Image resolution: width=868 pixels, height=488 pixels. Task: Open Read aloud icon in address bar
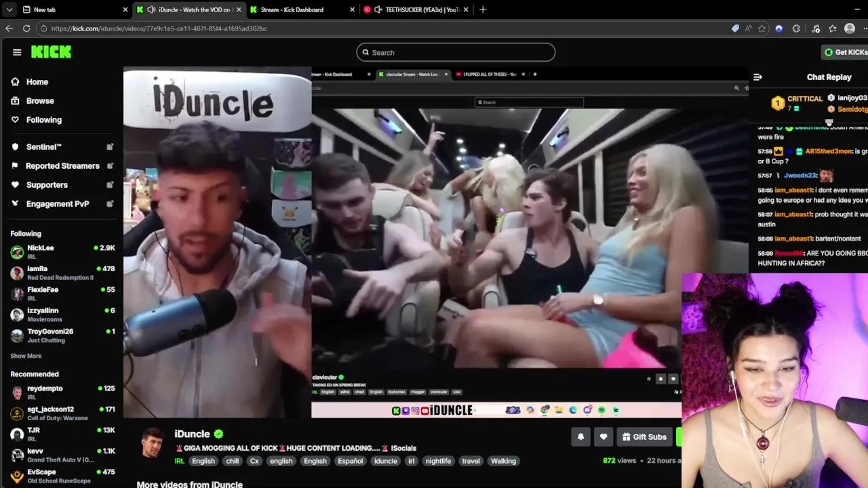749,28
